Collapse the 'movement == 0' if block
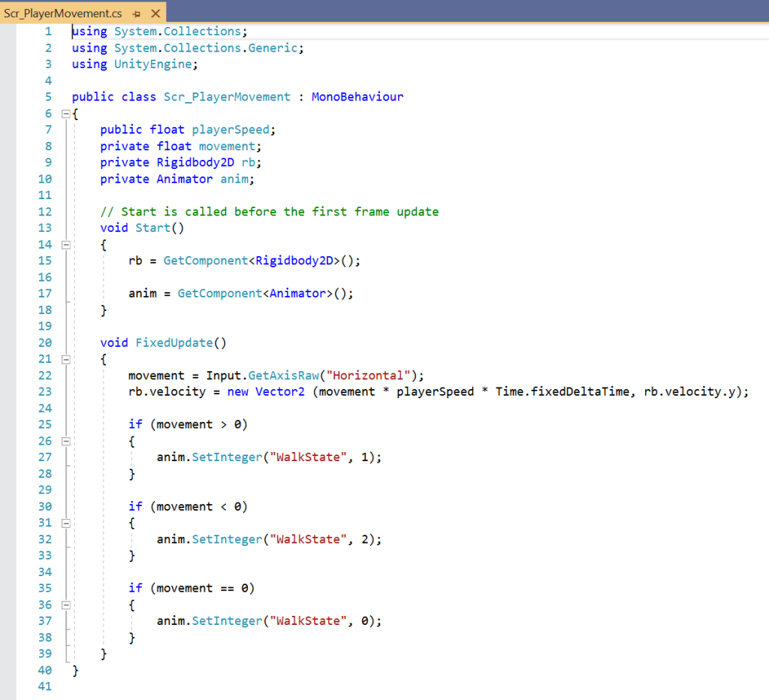This screenshot has height=700, width=769. [65, 605]
